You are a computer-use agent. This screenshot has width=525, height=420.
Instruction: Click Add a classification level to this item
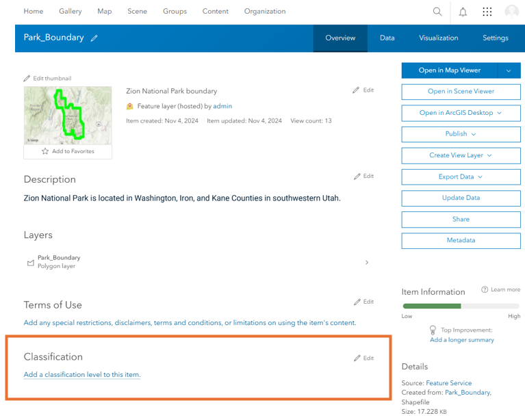[82, 374]
